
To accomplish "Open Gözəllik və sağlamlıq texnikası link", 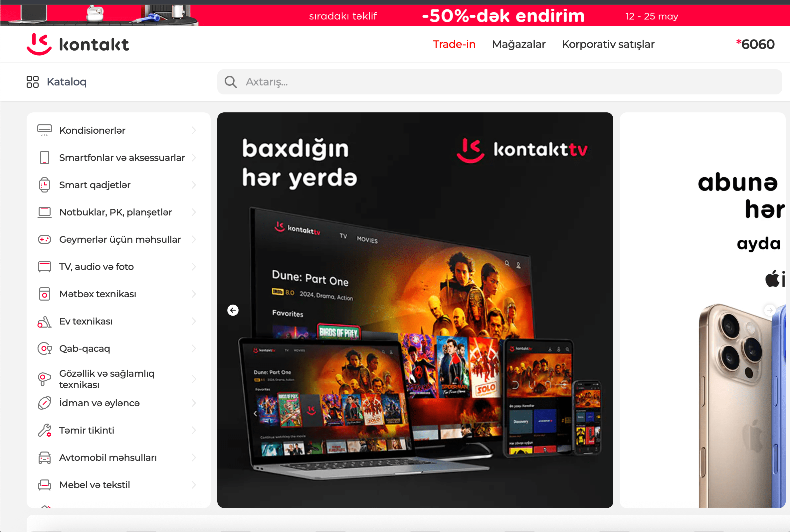I will click(106, 379).
